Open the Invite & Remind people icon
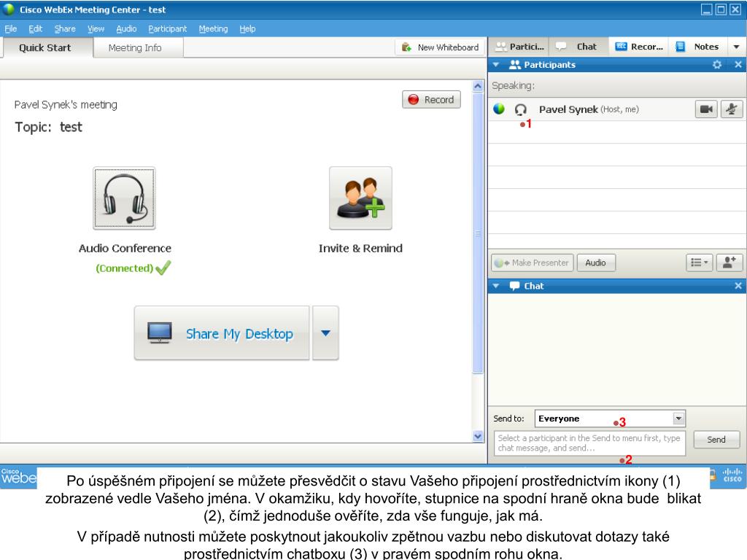Image resolution: width=747 pixels, height=560 pixels. coord(360,198)
